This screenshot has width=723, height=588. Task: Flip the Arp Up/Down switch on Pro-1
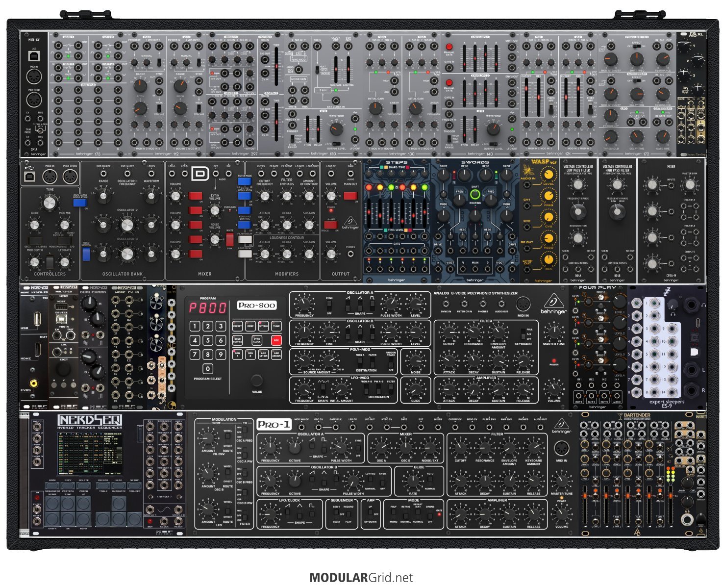[371, 514]
